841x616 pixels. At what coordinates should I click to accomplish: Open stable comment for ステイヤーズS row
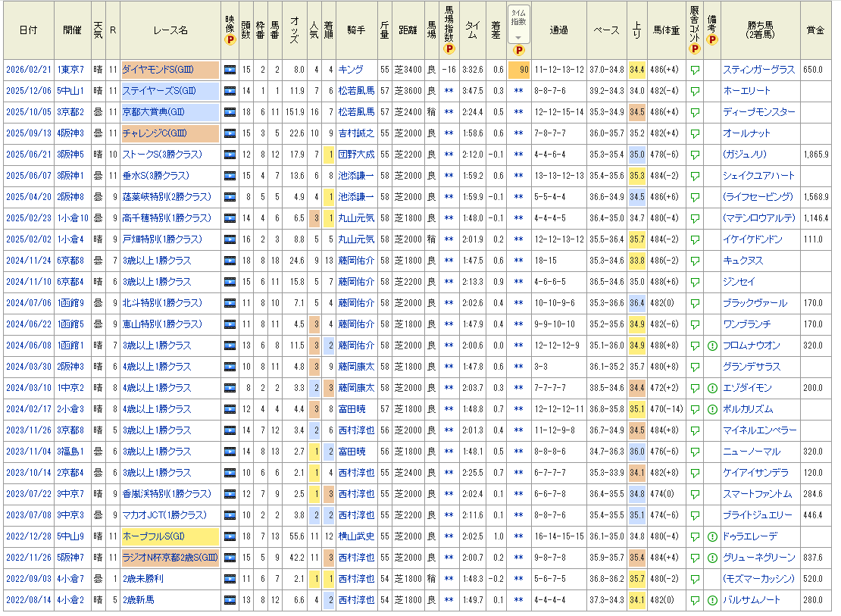point(695,91)
